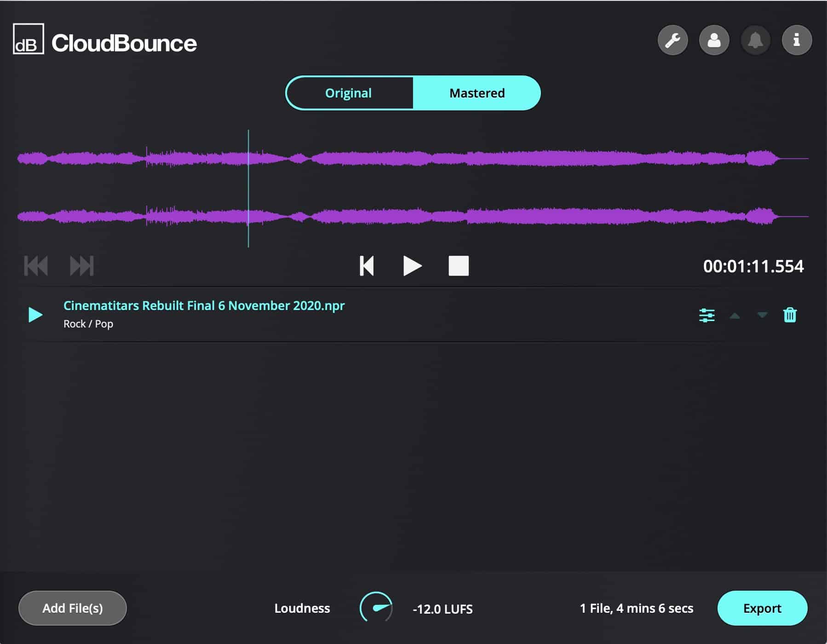Move Cinematitars track up in list
Screen dimensions: 827x644
pos(735,316)
